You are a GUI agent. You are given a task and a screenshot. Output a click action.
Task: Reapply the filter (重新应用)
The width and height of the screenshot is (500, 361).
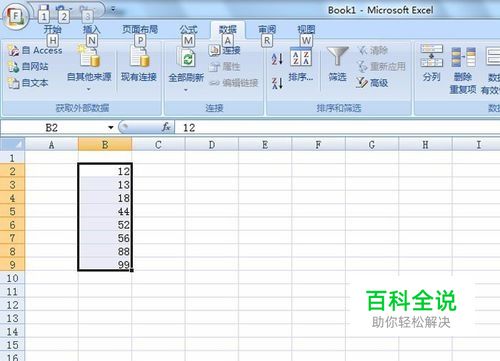pos(381,66)
